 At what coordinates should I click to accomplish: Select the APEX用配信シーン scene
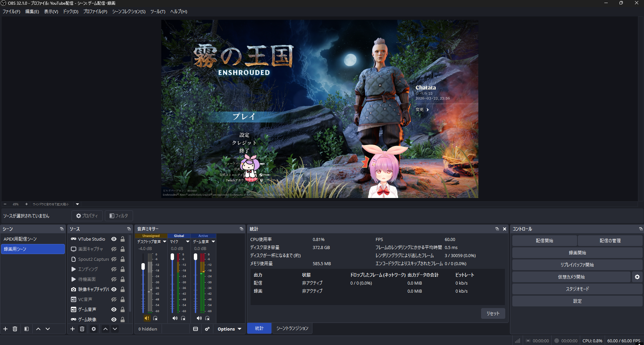point(20,239)
